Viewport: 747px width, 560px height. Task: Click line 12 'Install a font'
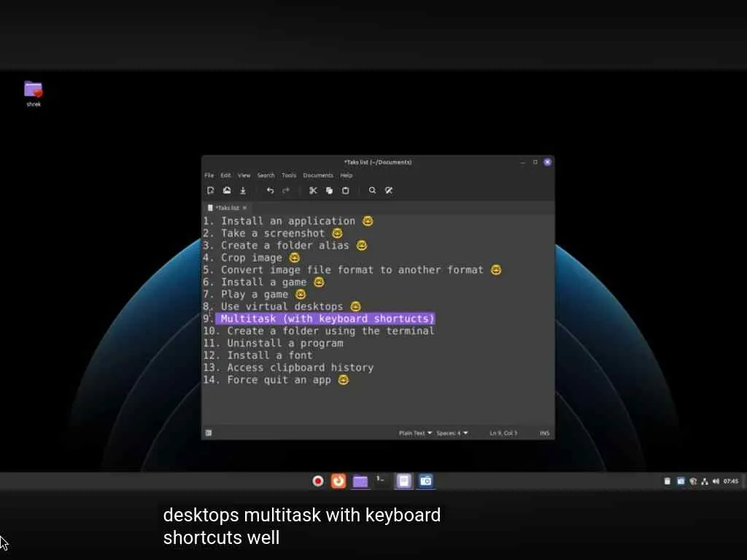coord(258,355)
